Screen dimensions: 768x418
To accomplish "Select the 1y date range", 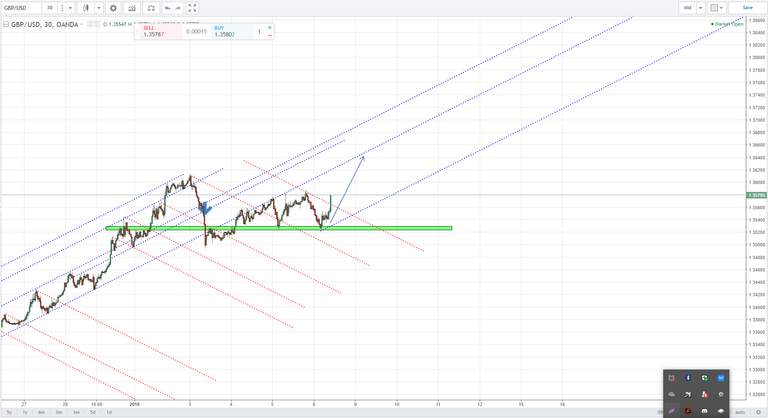I will tap(25, 412).
